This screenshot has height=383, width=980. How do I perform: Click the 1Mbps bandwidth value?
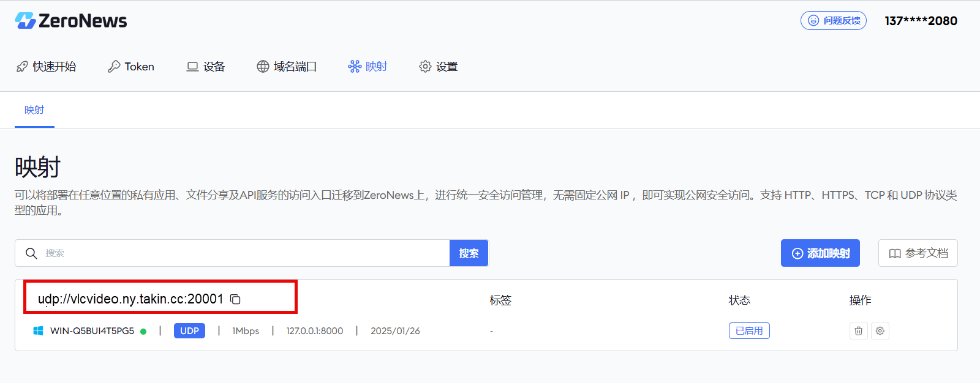coord(246,331)
